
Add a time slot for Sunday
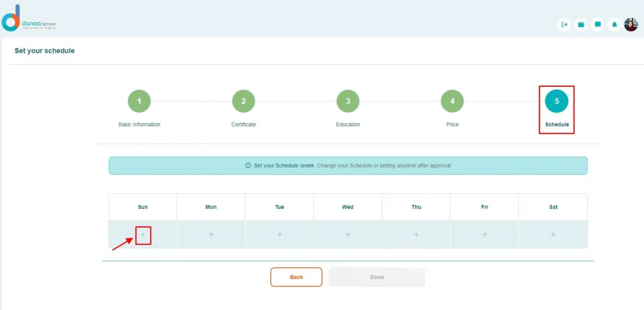coord(143,235)
